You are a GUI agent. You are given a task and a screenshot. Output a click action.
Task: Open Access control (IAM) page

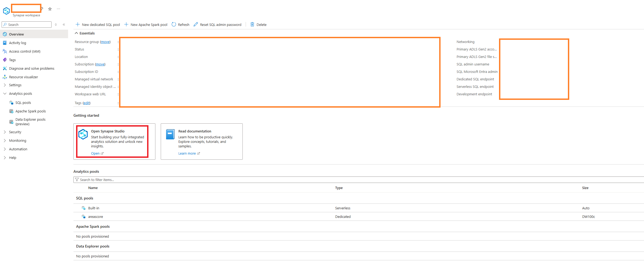click(25, 52)
